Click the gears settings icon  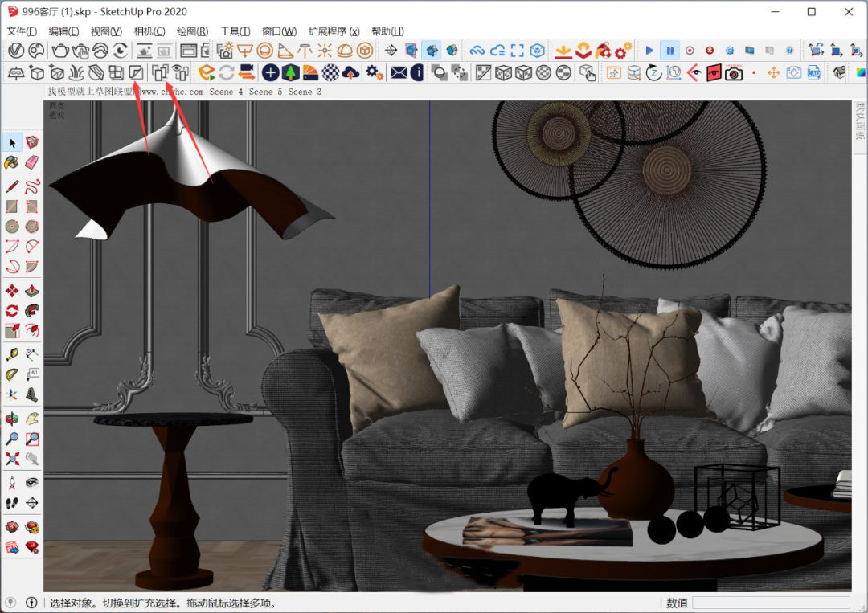pos(375,72)
